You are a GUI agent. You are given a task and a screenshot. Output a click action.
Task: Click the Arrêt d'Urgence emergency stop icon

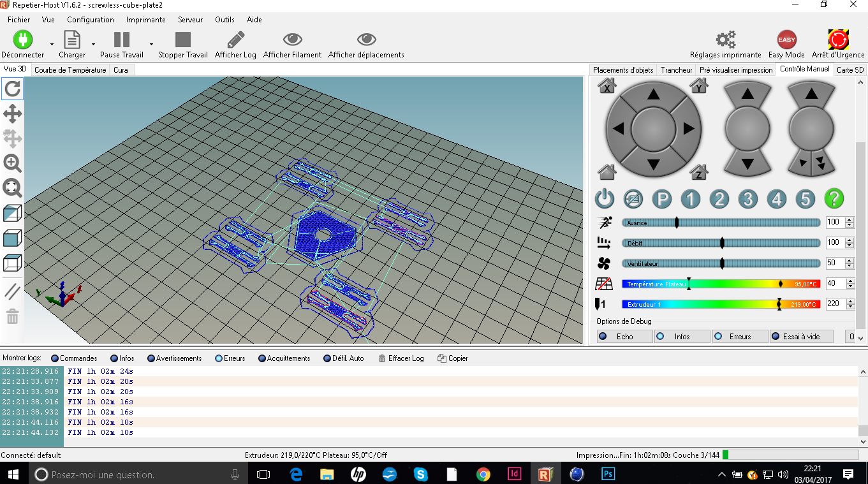837,40
